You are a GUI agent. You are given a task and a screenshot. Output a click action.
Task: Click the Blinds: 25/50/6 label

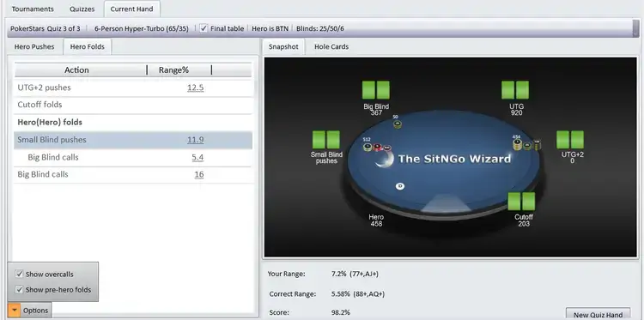[x=320, y=28]
